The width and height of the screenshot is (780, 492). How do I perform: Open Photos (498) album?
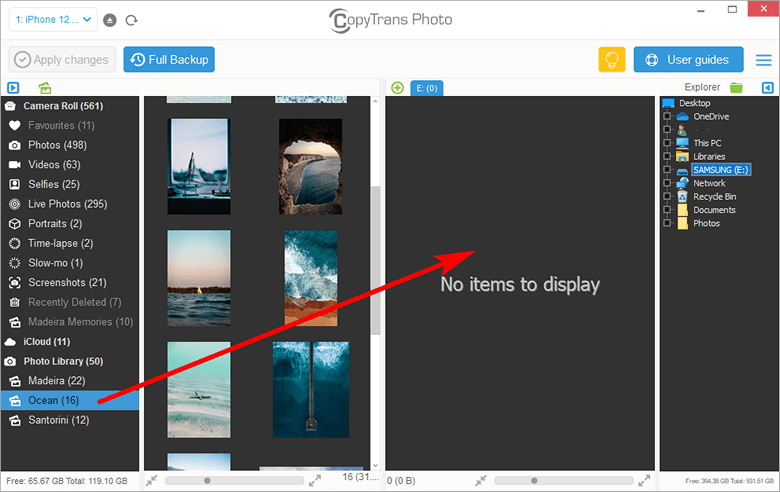point(70,145)
